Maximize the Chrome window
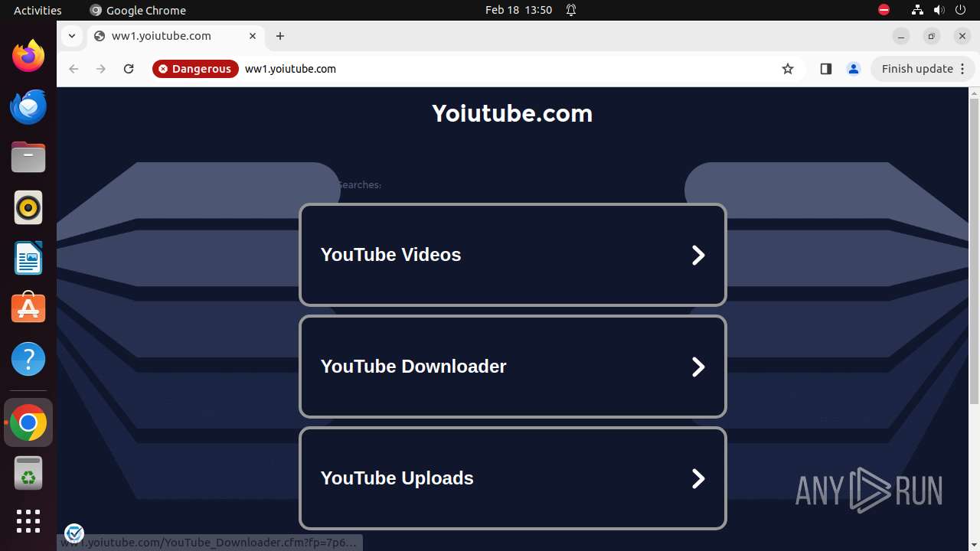 932,36
